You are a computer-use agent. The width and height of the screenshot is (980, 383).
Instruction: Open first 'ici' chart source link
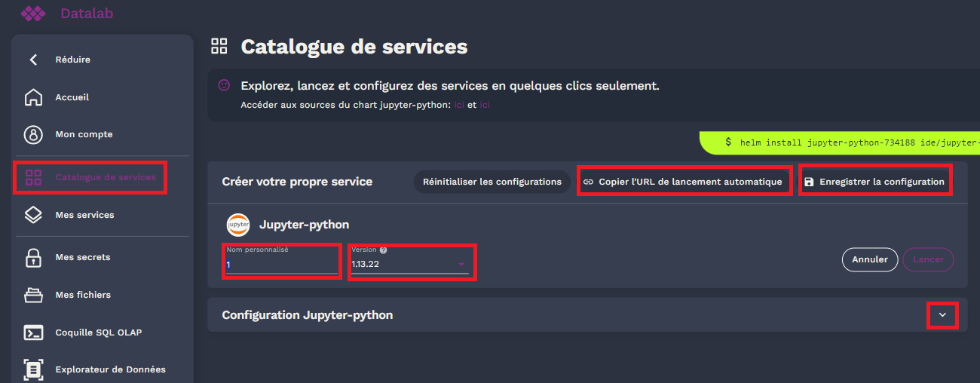[x=458, y=105]
